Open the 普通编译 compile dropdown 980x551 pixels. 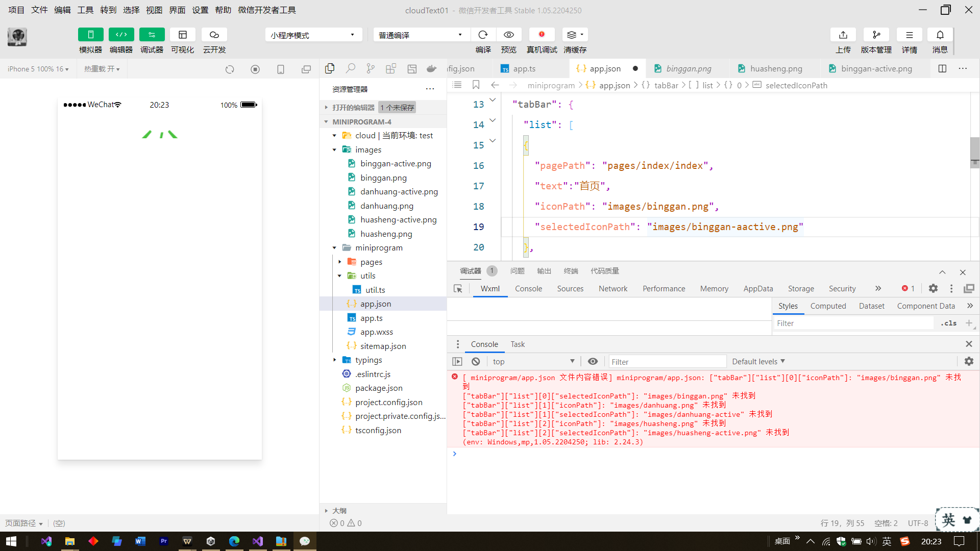tap(421, 35)
